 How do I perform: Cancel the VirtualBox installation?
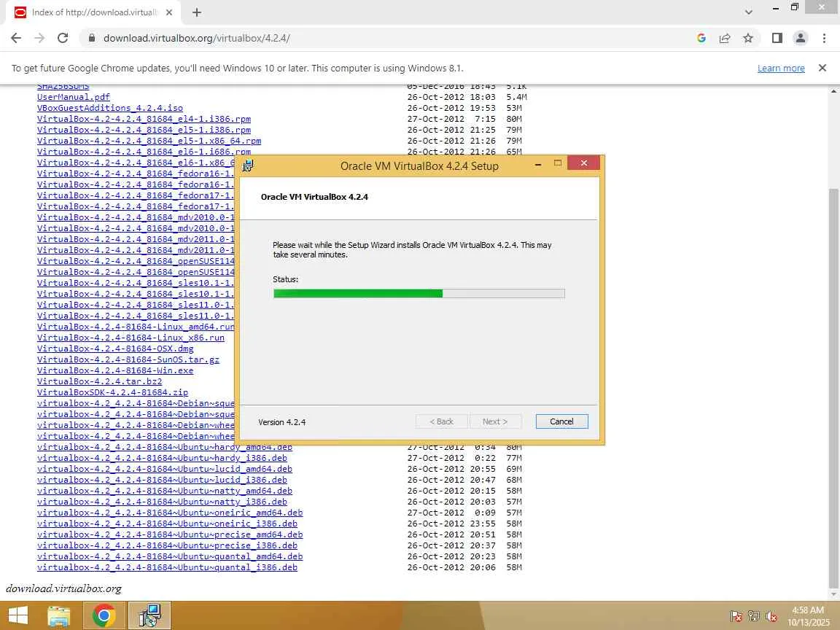pyautogui.click(x=561, y=421)
